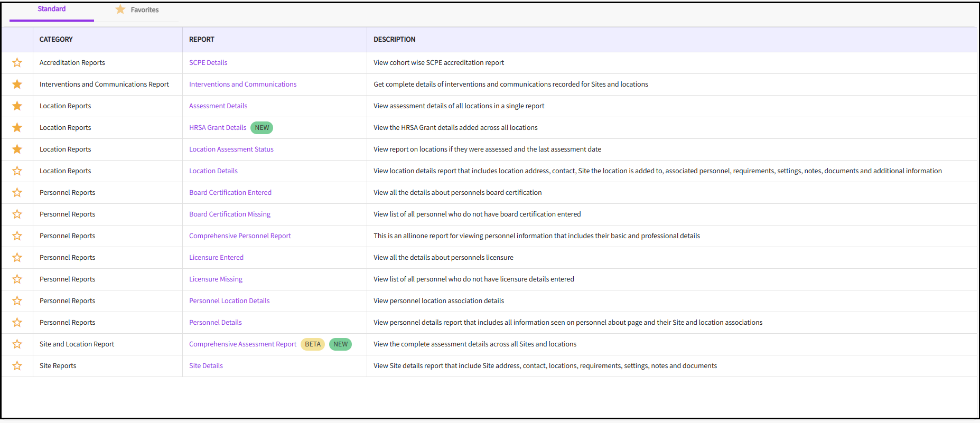Select the Standard tab
The width and height of the screenshot is (980, 423).
pos(52,9)
